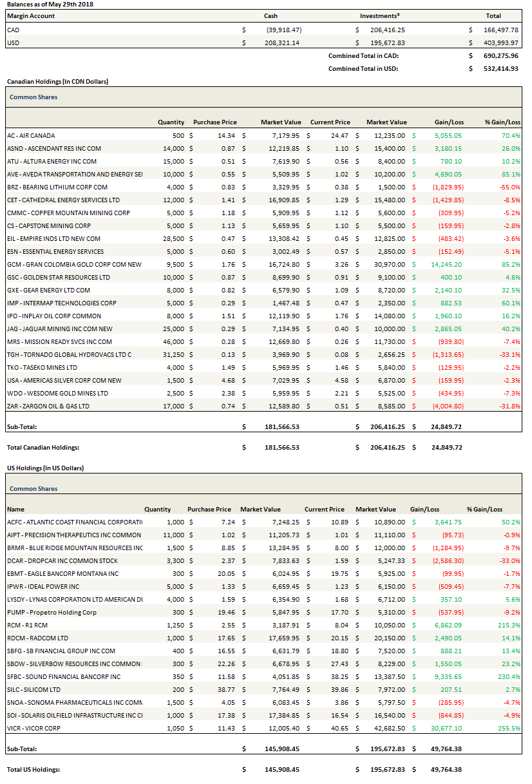Click the SFBC - SOUND FINANCIAL BANCORP row name
Image resolution: width=532 pixels, height=784 pixels.
[64, 677]
